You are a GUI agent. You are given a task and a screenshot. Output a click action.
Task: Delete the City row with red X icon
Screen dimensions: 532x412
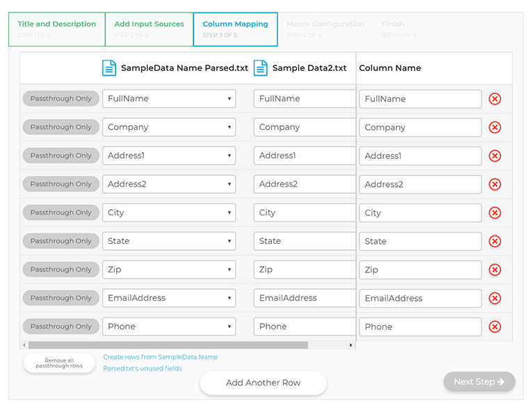494,213
